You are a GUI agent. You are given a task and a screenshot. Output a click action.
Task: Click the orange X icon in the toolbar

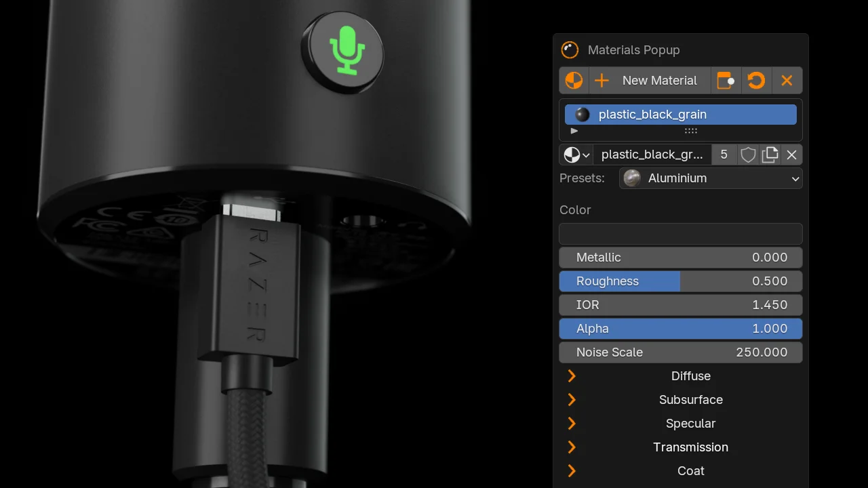(x=787, y=80)
